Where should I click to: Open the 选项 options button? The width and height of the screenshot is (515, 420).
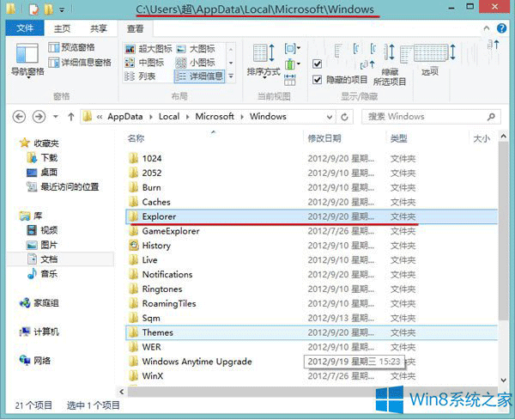coord(430,59)
